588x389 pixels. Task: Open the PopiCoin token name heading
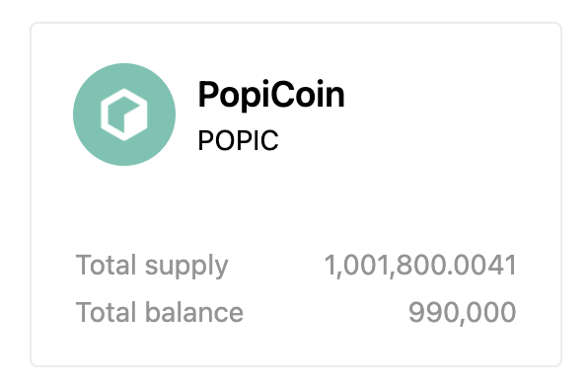(271, 95)
